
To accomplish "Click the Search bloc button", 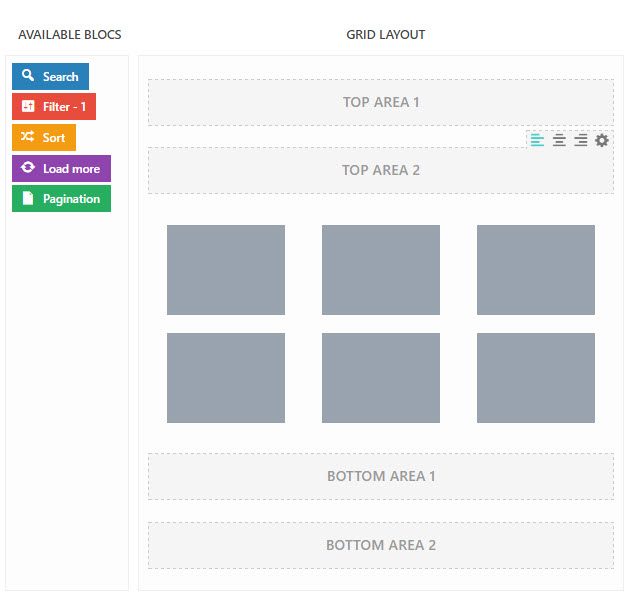I will click(50, 76).
